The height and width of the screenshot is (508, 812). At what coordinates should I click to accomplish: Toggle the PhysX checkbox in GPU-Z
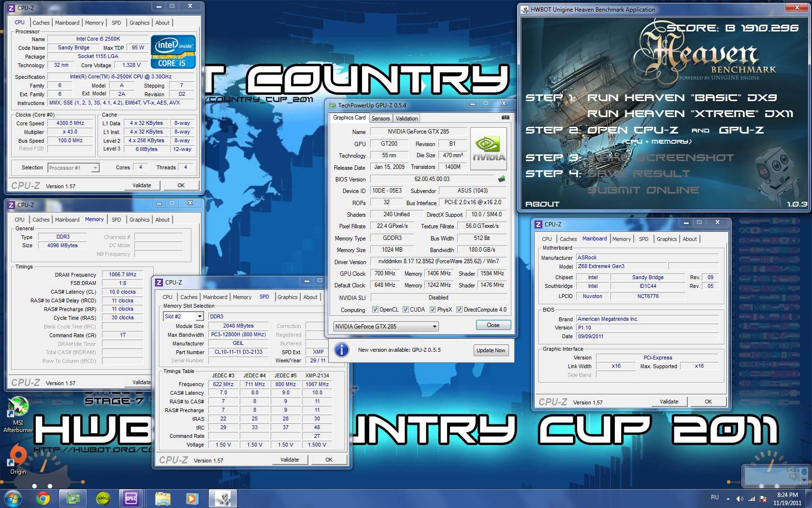coord(433,310)
